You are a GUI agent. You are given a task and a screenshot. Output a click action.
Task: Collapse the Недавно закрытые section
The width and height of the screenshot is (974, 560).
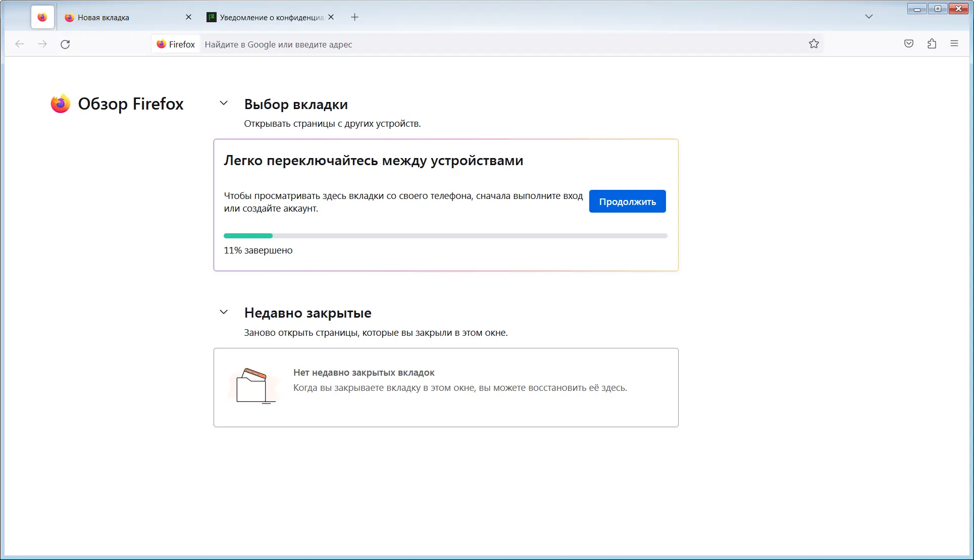224,313
